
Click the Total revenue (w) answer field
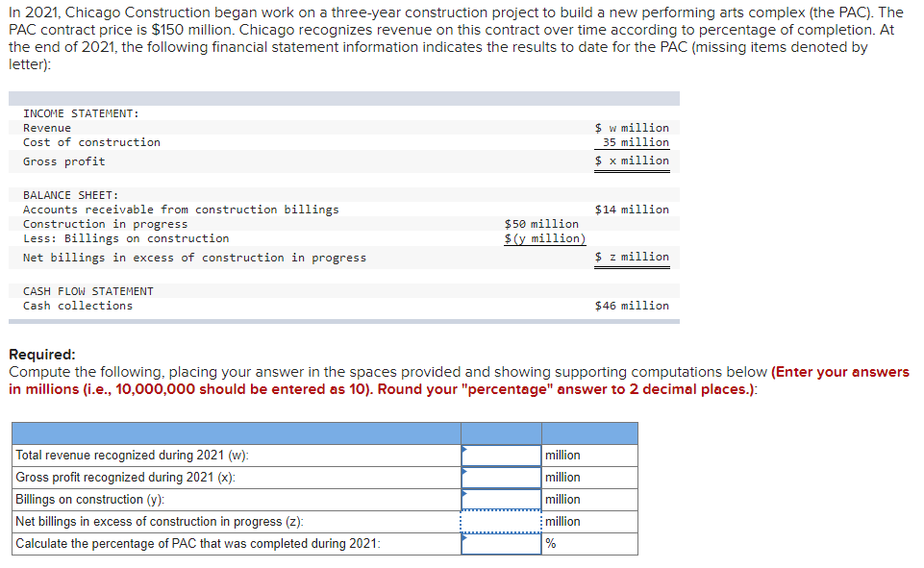502,456
